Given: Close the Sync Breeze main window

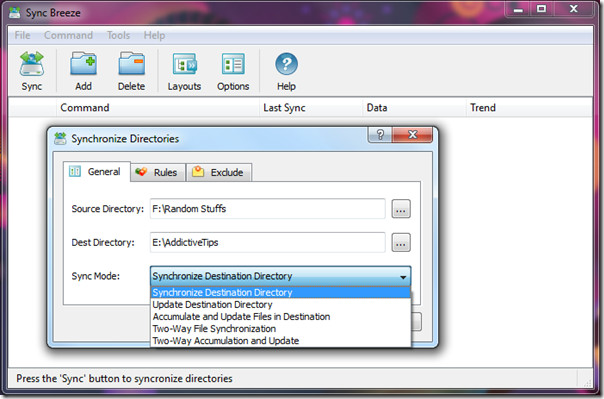Looking at the screenshot, I should click(574, 9).
